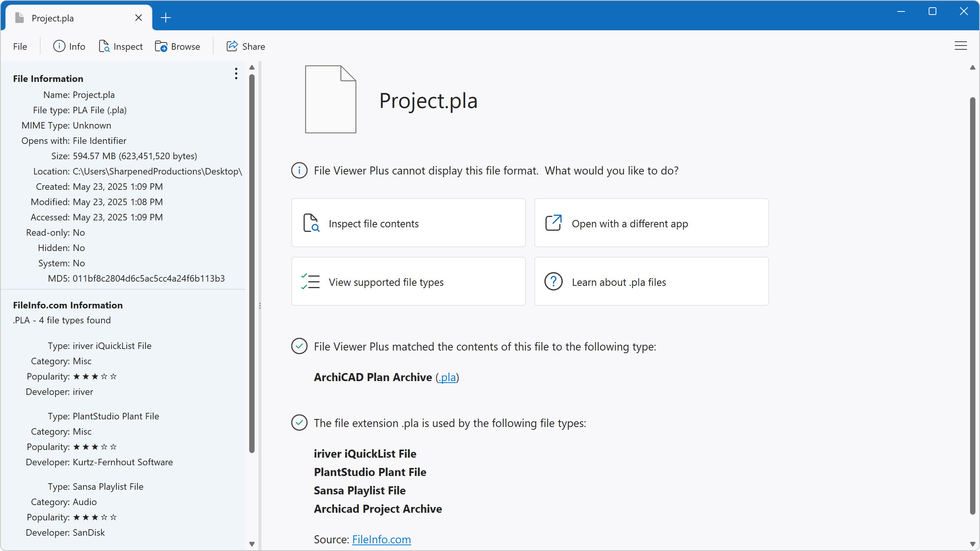Close the Project.pla tab
The image size is (980, 551).
point(139,18)
